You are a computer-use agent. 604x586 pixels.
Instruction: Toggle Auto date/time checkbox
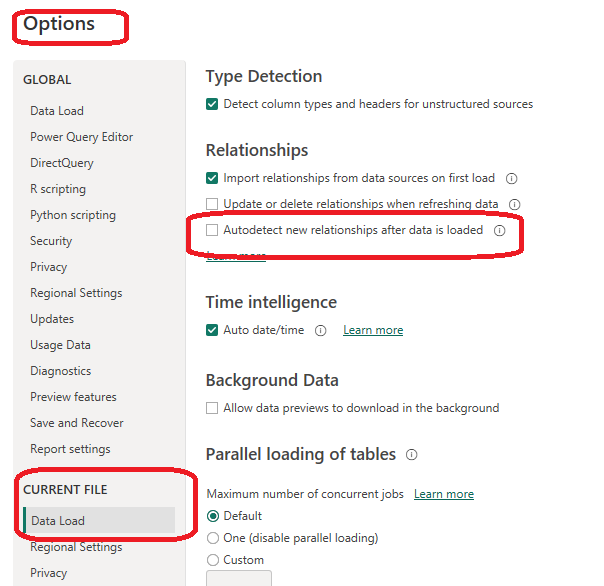point(212,330)
